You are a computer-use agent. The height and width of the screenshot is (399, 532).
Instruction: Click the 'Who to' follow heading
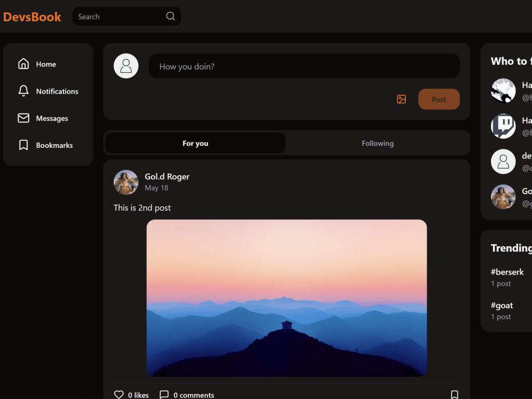pos(511,61)
